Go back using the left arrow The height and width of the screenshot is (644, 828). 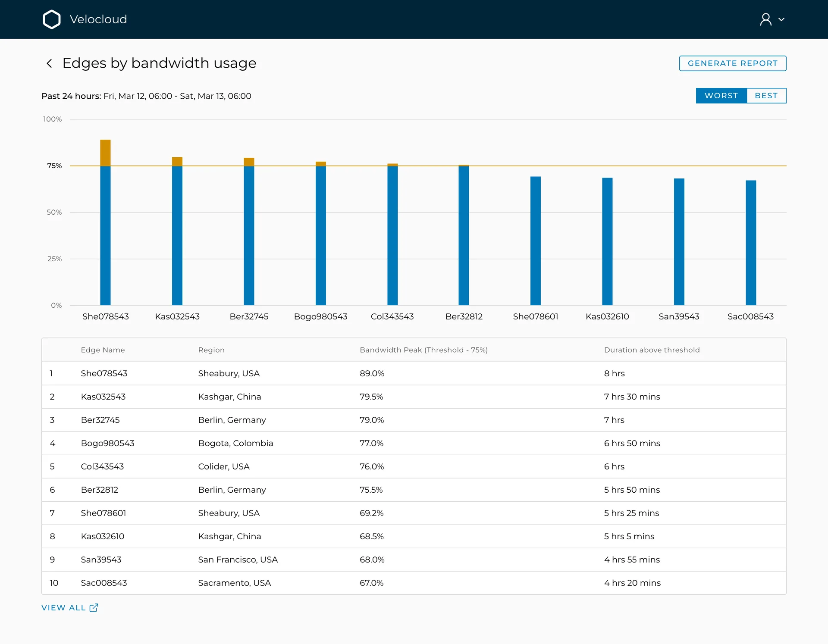[49, 63]
